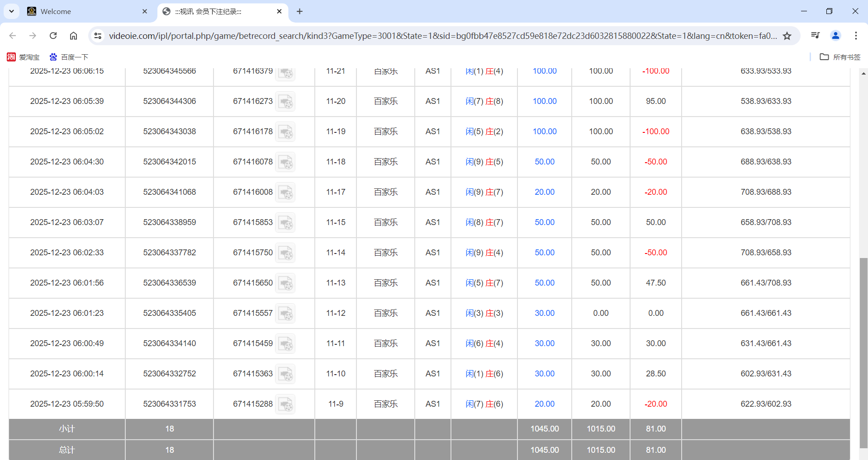This screenshot has width=868, height=460.
Task: Click the site info icon in address bar
Action: point(98,36)
